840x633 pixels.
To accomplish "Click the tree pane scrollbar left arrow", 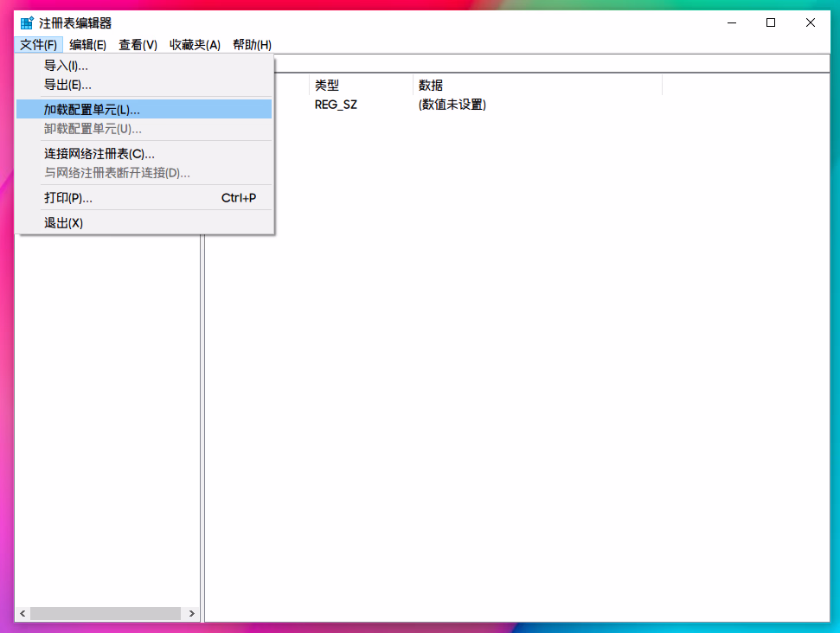I will click(x=22, y=613).
